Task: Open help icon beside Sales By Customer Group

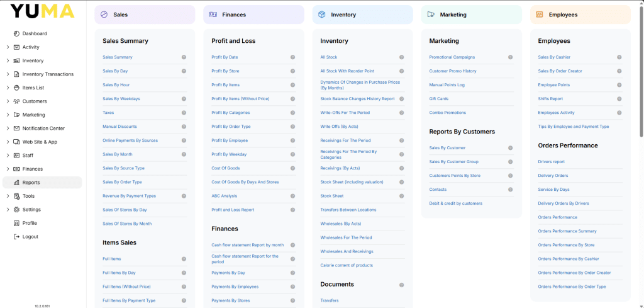Action: 511,162
